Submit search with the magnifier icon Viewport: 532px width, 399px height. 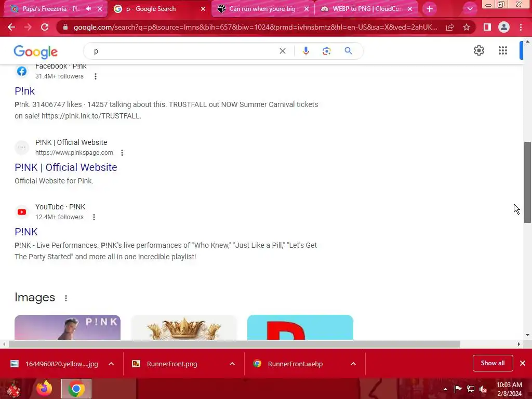pos(348,51)
